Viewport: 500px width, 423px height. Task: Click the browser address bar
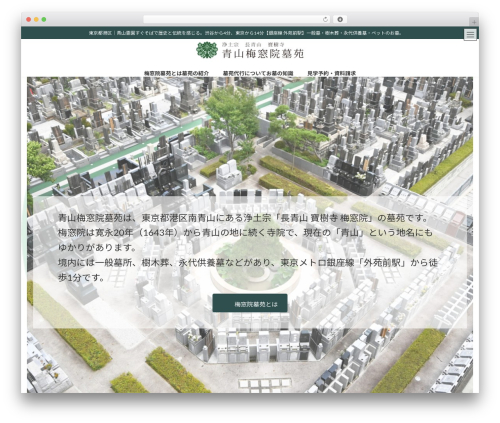pyautogui.click(x=237, y=19)
